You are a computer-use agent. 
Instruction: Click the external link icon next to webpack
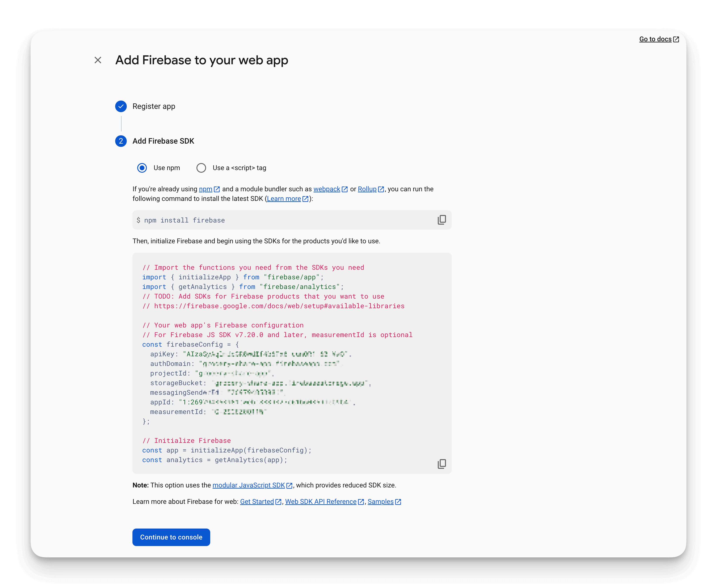(x=345, y=189)
